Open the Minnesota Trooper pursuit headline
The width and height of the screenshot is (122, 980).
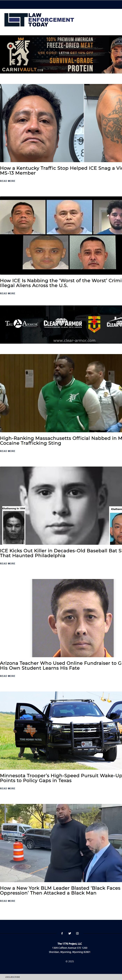61,778
